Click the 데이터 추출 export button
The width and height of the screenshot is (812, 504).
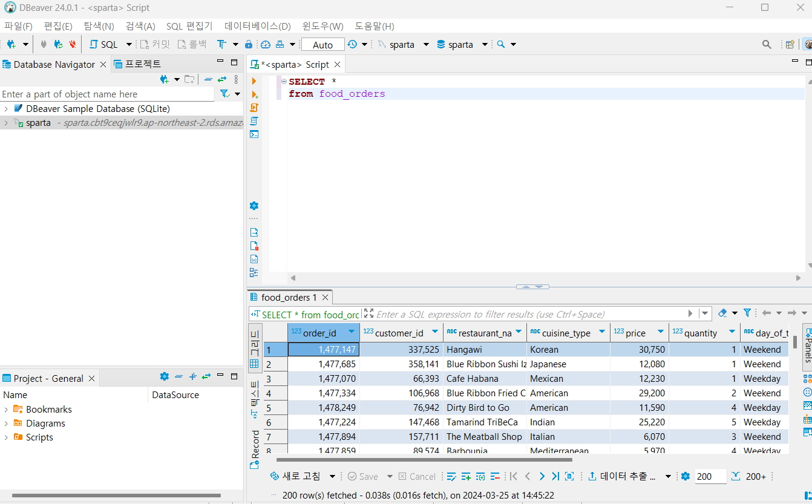coord(622,477)
